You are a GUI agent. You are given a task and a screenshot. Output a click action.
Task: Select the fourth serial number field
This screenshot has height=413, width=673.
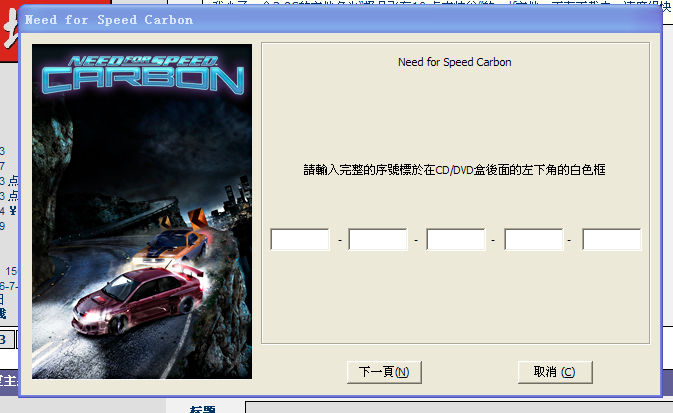534,239
